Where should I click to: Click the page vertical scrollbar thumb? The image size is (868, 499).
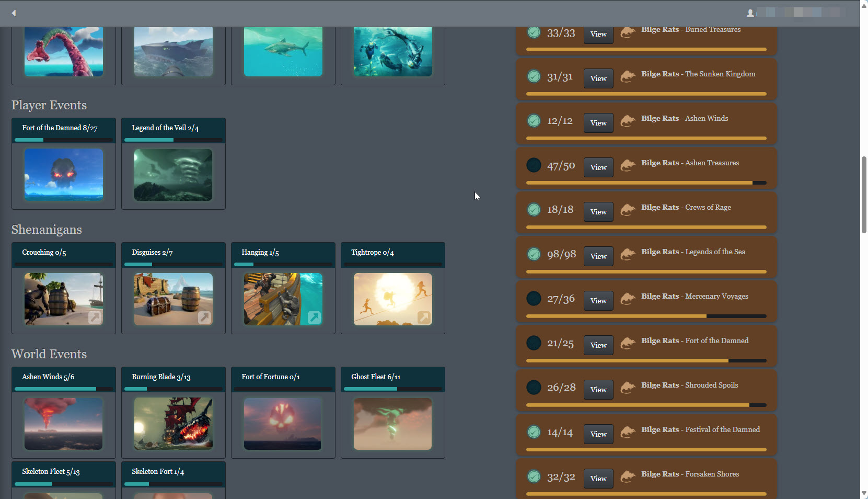[x=864, y=195]
